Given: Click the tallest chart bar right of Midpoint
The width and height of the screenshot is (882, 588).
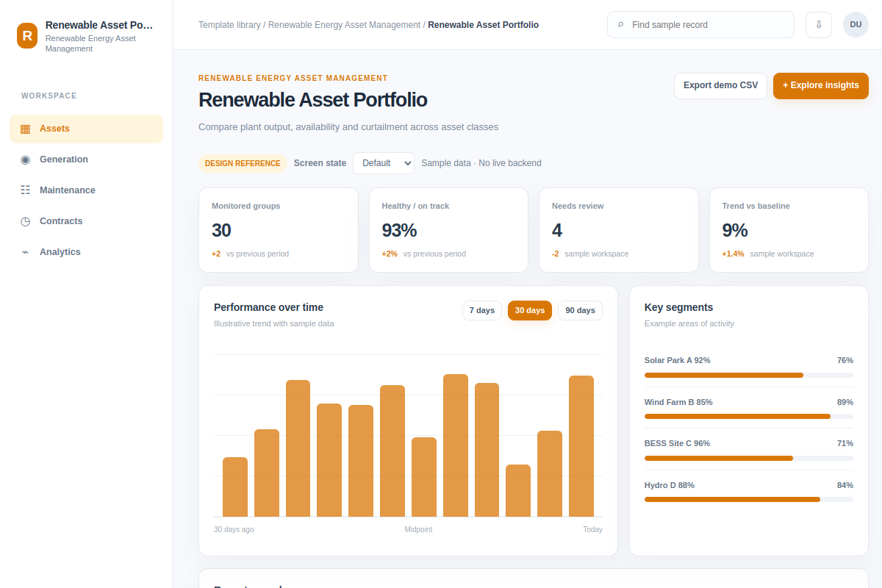Looking at the screenshot, I should click(456, 445).
